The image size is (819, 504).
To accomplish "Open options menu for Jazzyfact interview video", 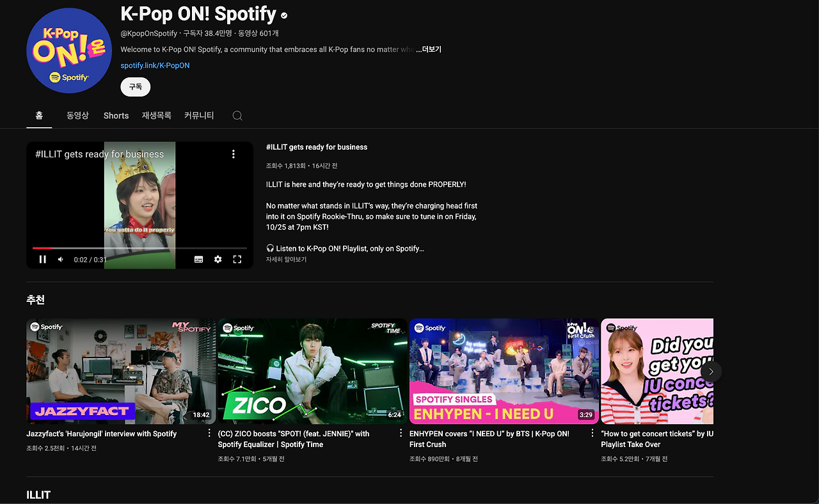I will click(209, 433).
